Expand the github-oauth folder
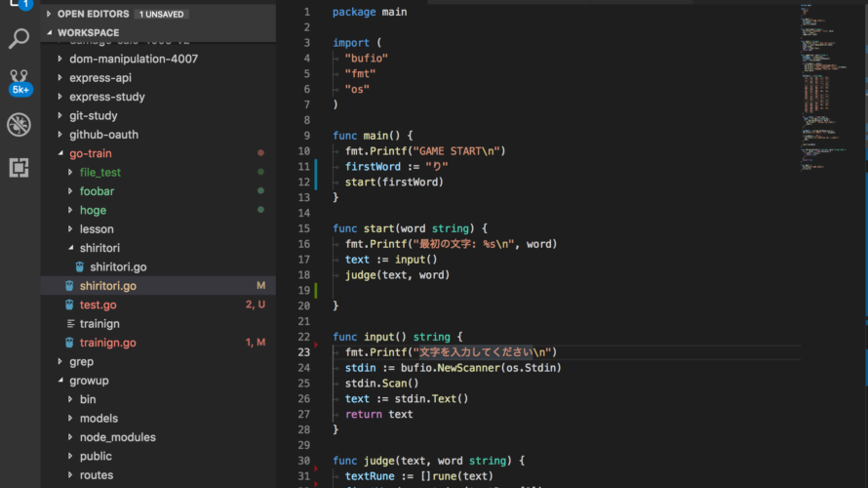The width and height of the screenshot is (868, 488). coord(59,134)
